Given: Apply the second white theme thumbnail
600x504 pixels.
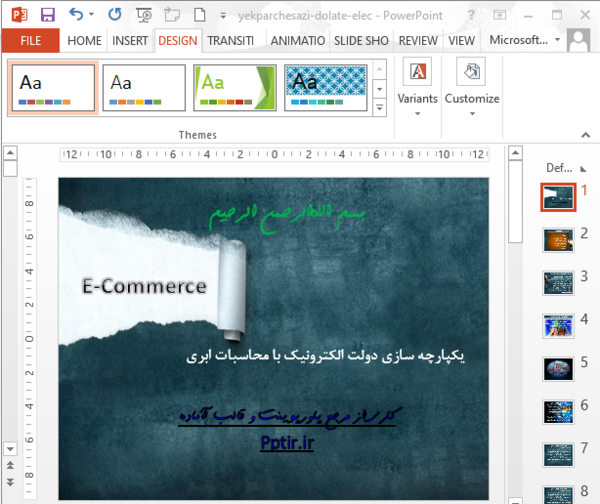Looking at the screenshot, I should point(144,88).
